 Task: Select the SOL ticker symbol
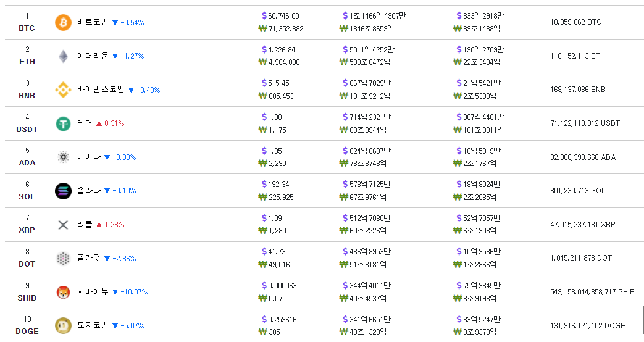(x=27, y=197)
